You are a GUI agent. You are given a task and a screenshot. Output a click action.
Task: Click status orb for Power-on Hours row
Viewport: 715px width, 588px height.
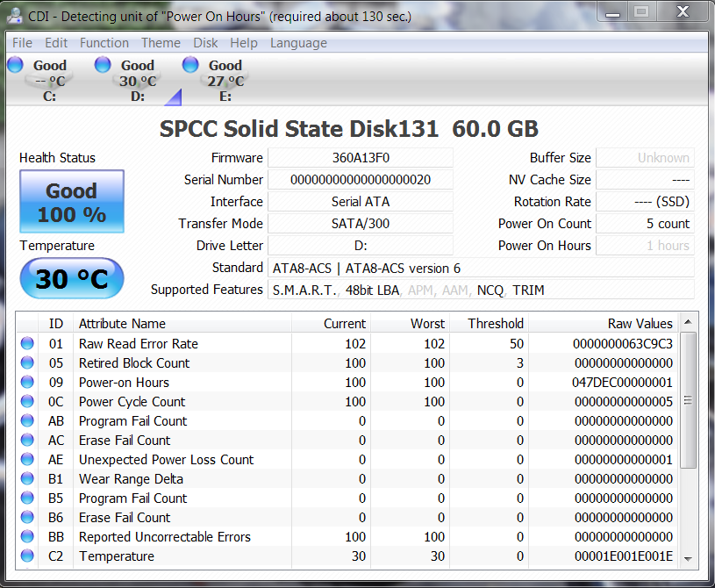tap(28, 383)
